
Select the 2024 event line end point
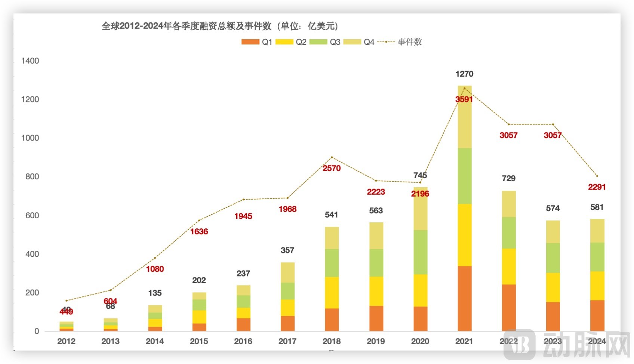(x=597, y=176)
